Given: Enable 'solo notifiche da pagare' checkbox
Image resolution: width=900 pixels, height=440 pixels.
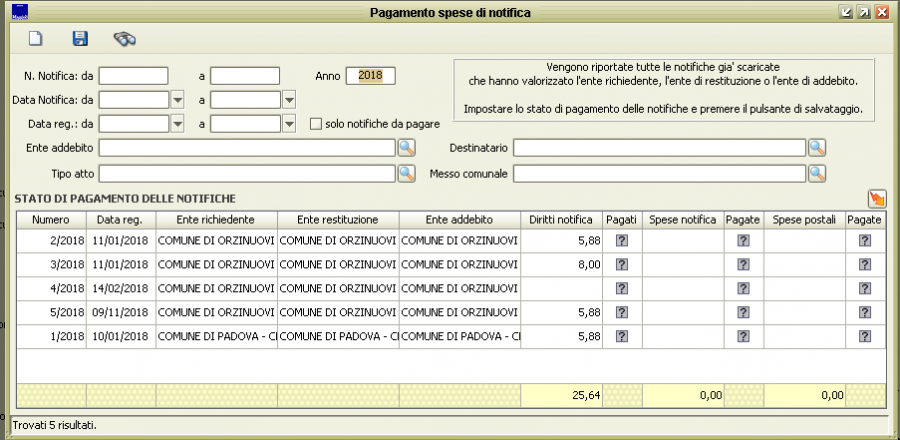Looking at the screenshot, I should coord(316,124).
